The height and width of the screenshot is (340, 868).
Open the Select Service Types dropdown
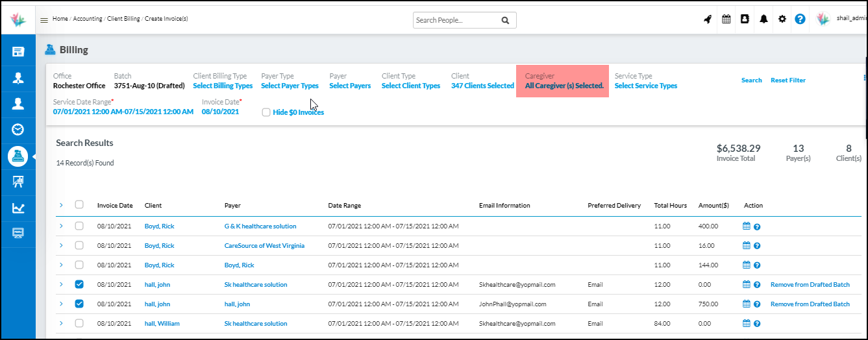coord(645,86)
